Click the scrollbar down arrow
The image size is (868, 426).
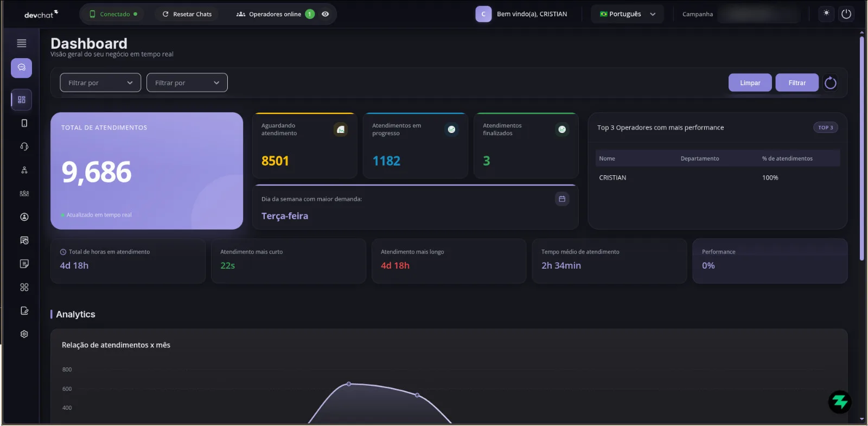tap(862, 419)
